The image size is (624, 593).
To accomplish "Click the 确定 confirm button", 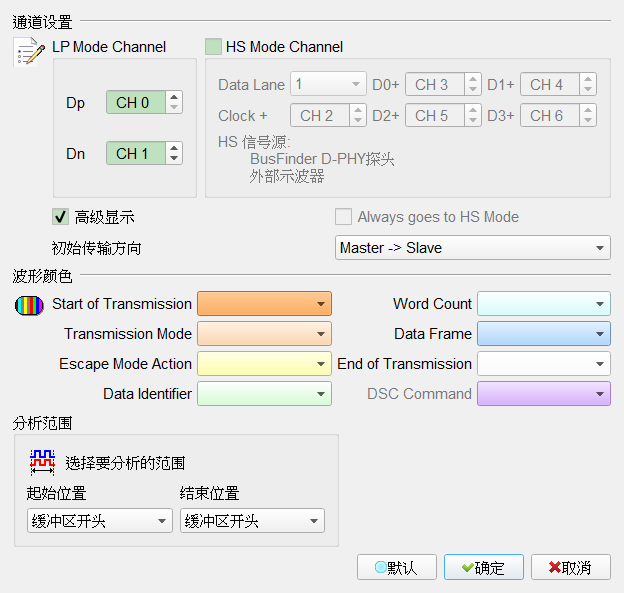I will click(484, 567).
